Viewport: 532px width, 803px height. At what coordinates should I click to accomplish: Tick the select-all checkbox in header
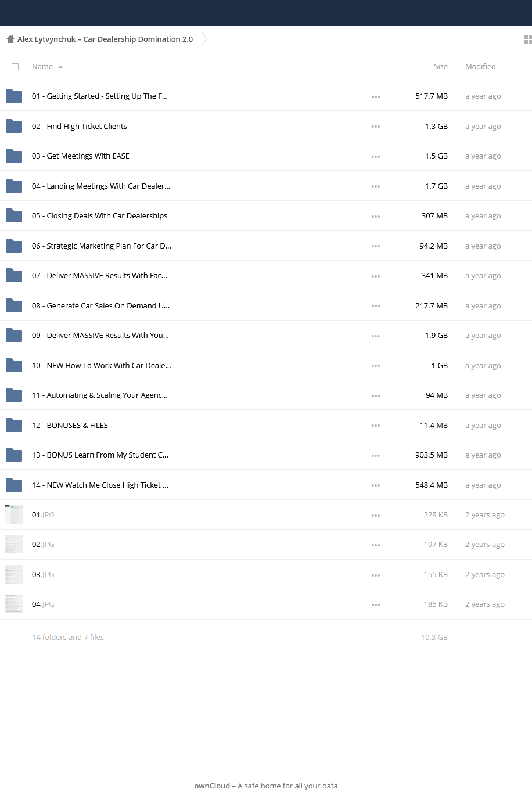[x=15, y=67]
